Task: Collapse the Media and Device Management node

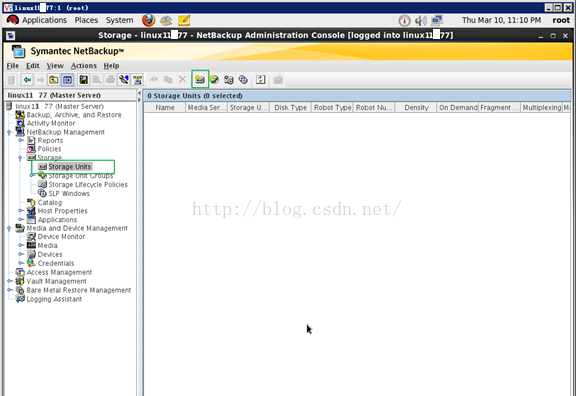Action: [9, 228]
